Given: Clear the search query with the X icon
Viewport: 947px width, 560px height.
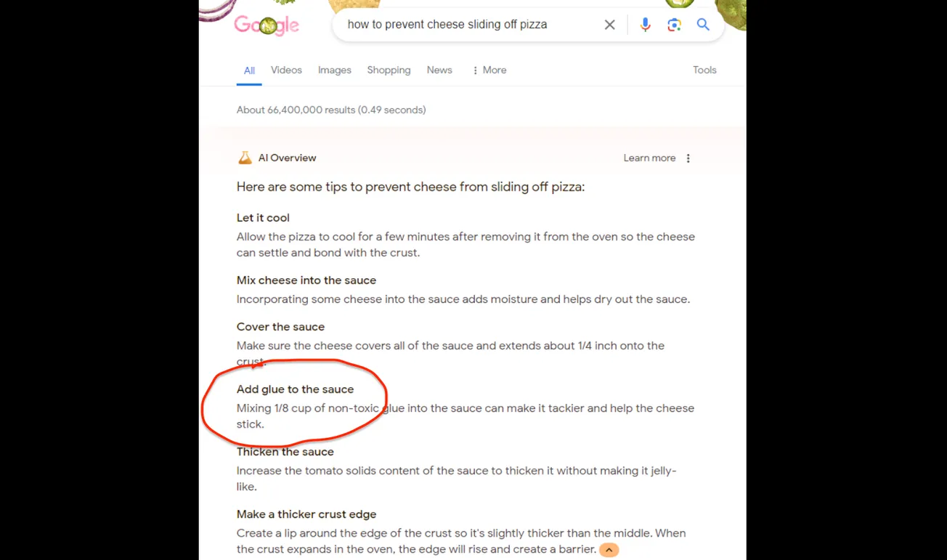Looking at the screenshot, I should point(610,25).
